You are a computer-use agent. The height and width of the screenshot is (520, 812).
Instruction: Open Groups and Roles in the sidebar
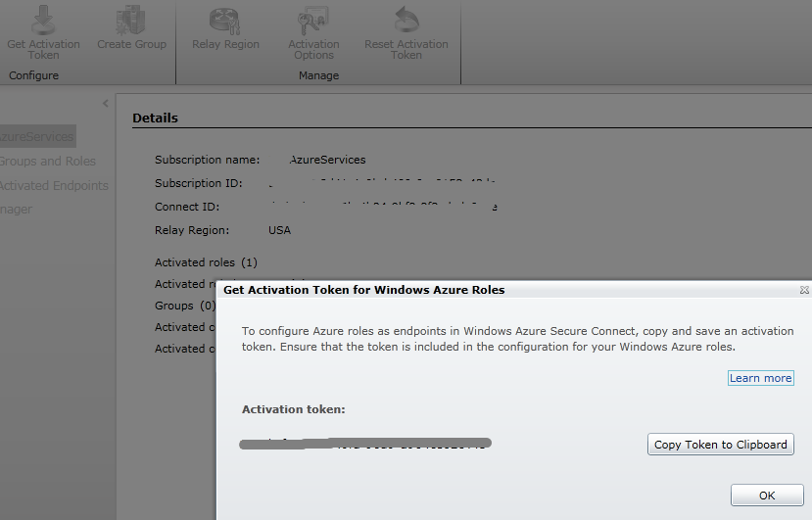48,161
